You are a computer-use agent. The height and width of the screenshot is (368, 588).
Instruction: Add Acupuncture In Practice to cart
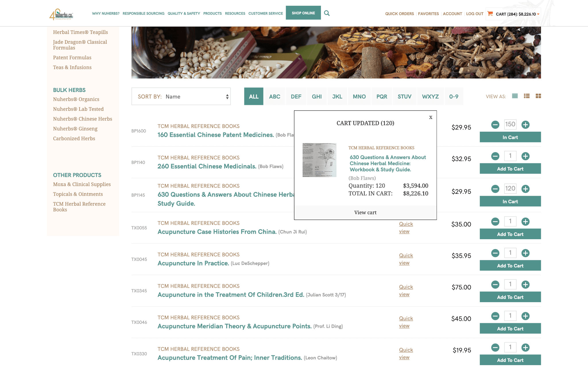tap(510, 266)
